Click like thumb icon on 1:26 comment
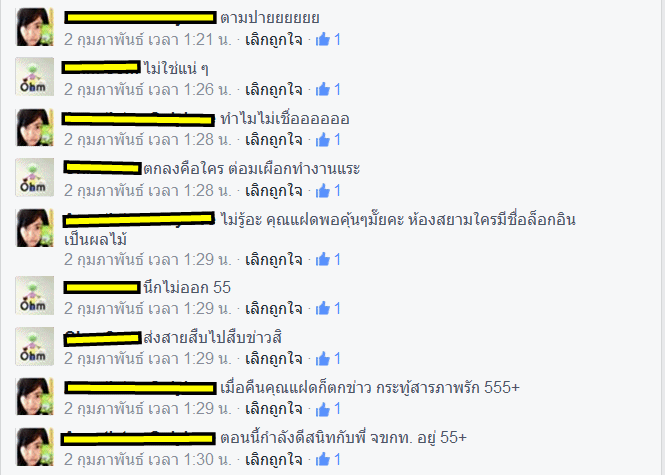Viewport: 665px width, 475px height. [x=323, y=89]
